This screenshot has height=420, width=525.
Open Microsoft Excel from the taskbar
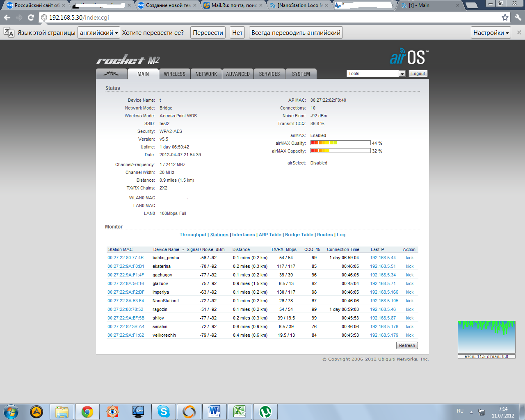coord(240,411)
